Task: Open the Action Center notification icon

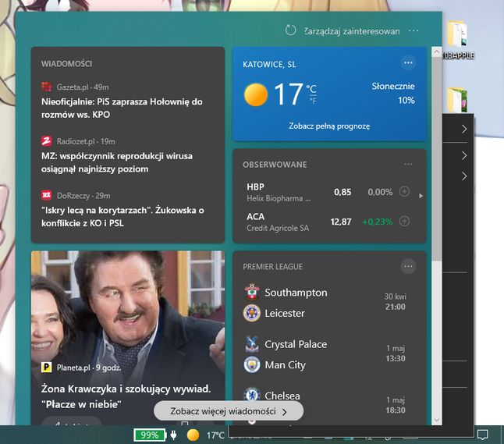Action: 482,435
